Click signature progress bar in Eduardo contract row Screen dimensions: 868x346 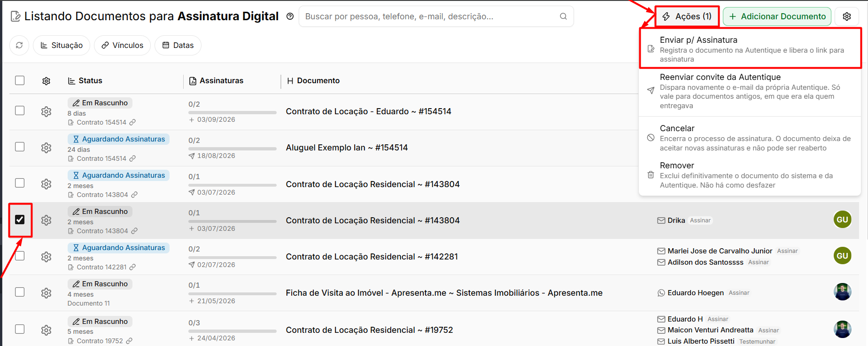[232, 112]
